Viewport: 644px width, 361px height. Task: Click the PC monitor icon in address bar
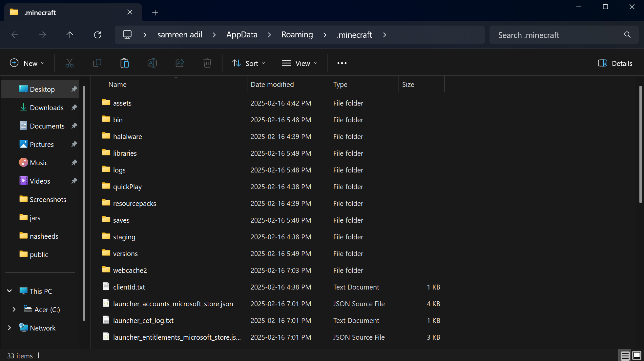coord(127,34)
